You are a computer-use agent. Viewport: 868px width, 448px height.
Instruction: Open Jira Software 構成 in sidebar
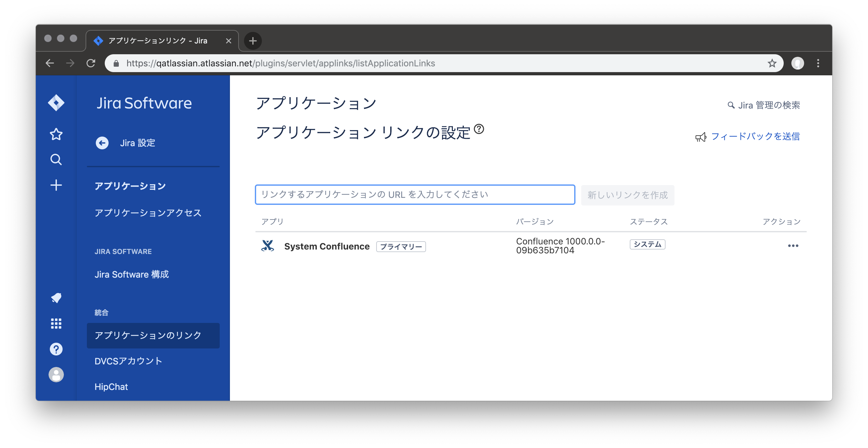click(131, 274)
